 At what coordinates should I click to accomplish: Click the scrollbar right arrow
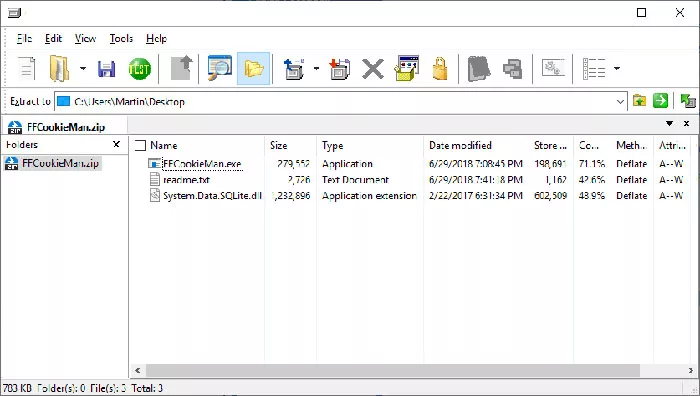(x=691, y=370)
